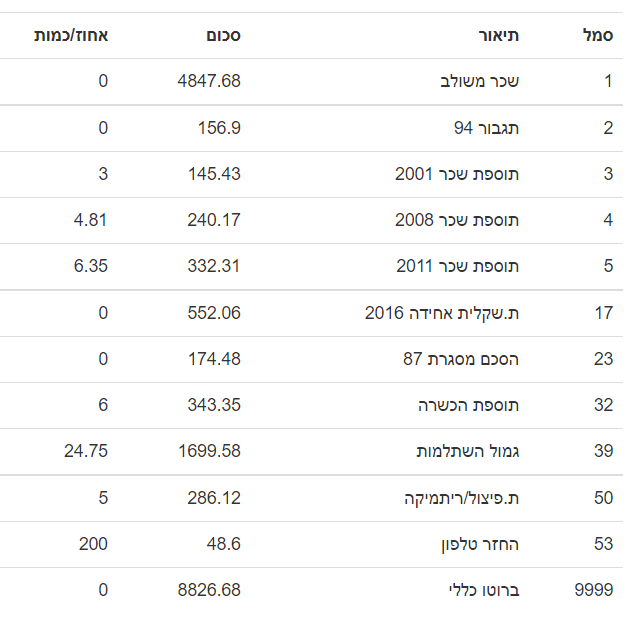Click the סמל column header
This screenshot has width=633, height=619.
tap(597, 35)
